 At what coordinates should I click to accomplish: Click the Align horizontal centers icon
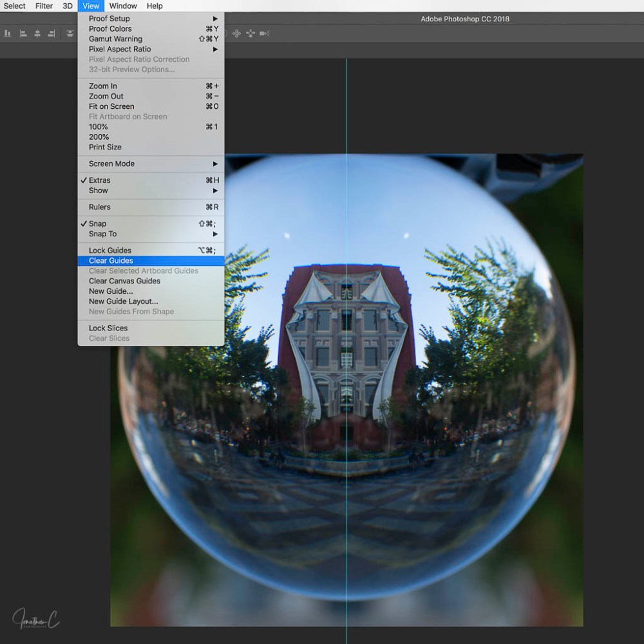(37, 33)
